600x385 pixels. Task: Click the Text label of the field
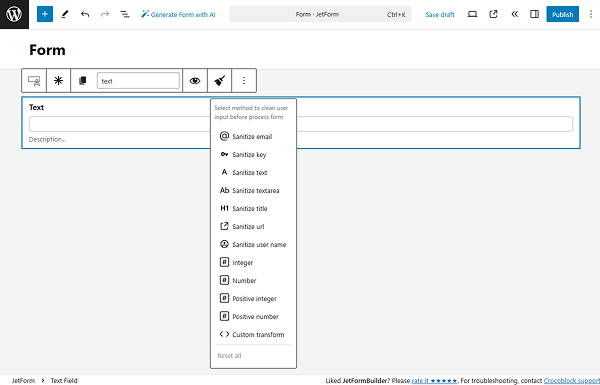[x=36, y=107]
